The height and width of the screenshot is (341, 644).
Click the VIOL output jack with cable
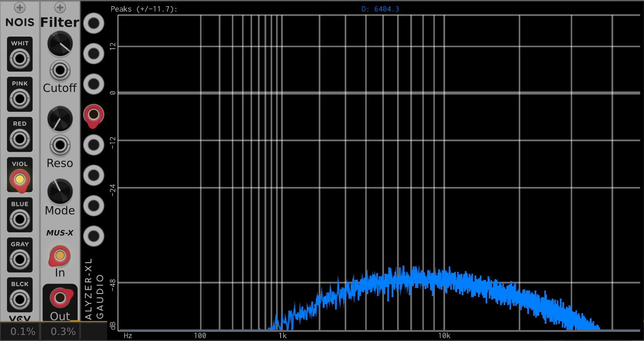20,179
